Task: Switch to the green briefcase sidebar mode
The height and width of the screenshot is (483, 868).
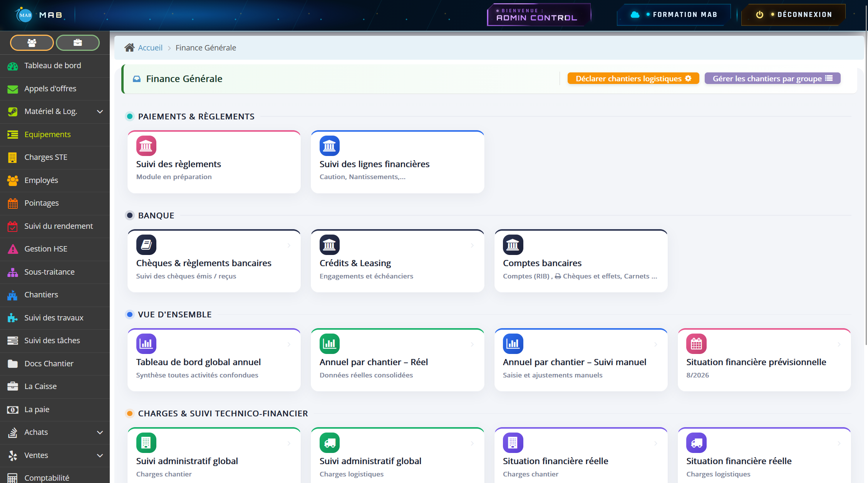Action: tap(78, 43)
